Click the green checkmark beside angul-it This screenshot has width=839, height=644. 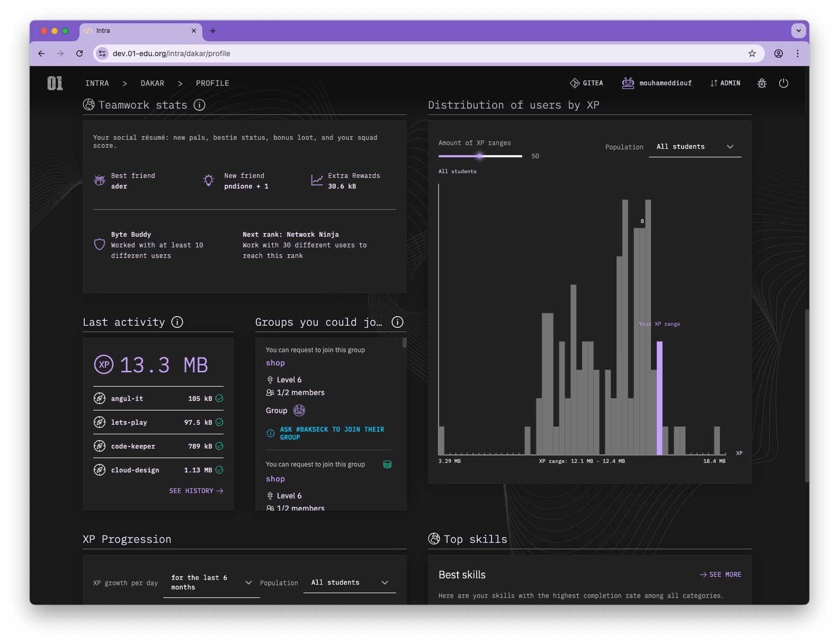pos(219,399)
